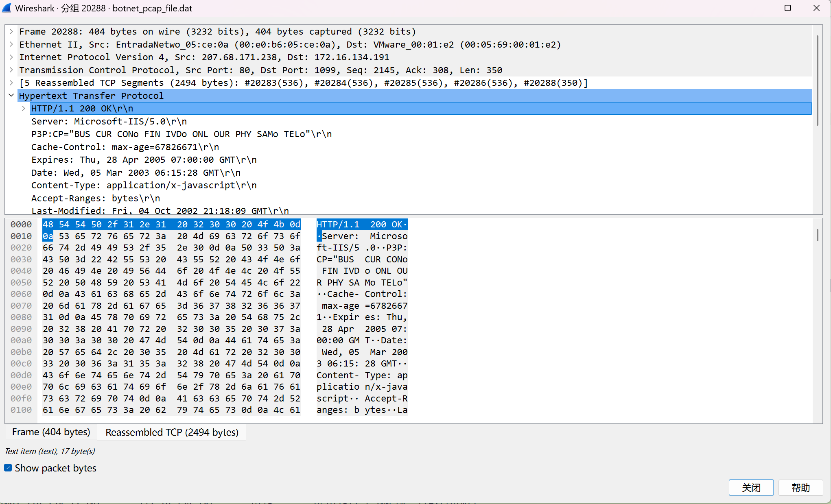Click the 关闭 close button

(x=751, y=487)
